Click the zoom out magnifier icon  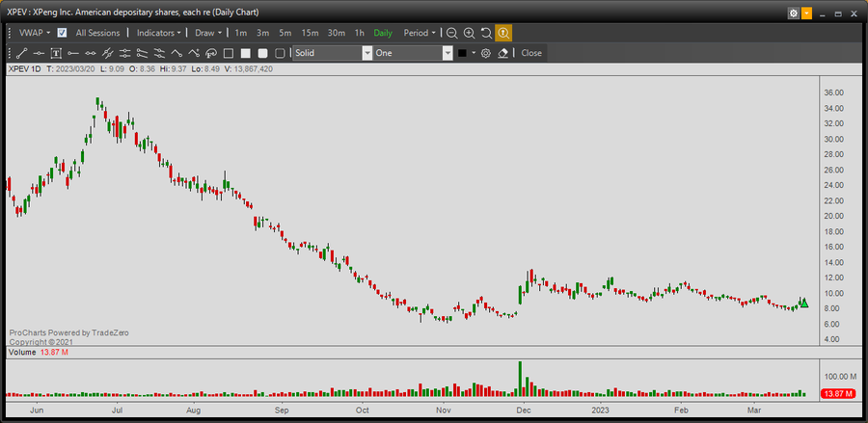451,33
